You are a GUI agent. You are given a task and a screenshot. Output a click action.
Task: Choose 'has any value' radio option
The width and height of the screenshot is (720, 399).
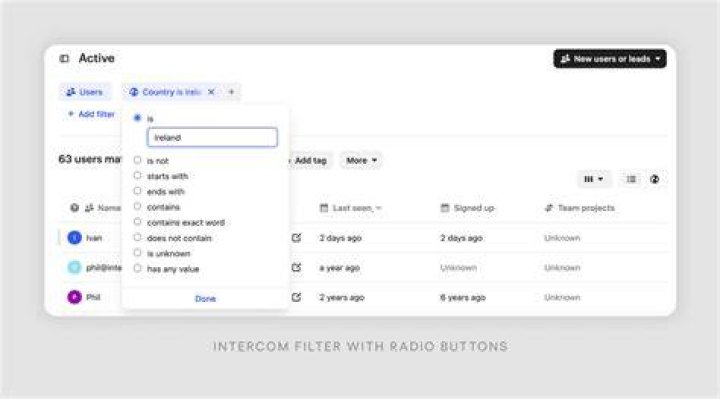click(x=137, y=268)
